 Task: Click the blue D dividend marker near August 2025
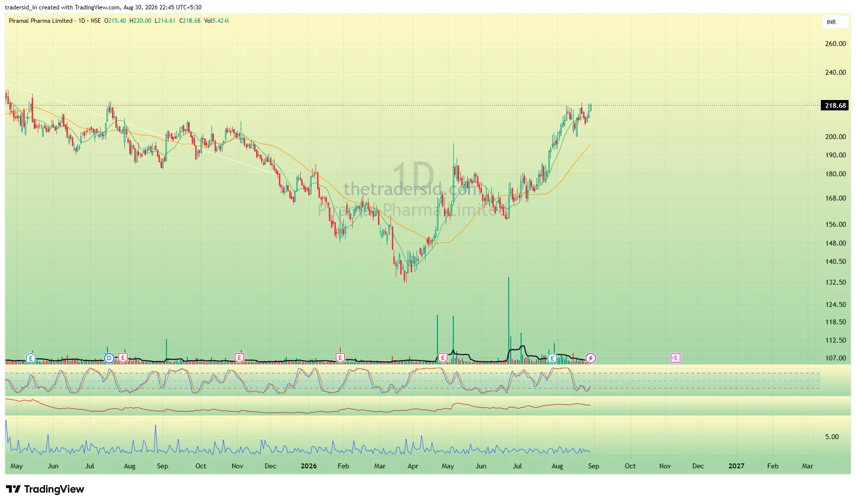pyautogui.click(x=109, y=358)
